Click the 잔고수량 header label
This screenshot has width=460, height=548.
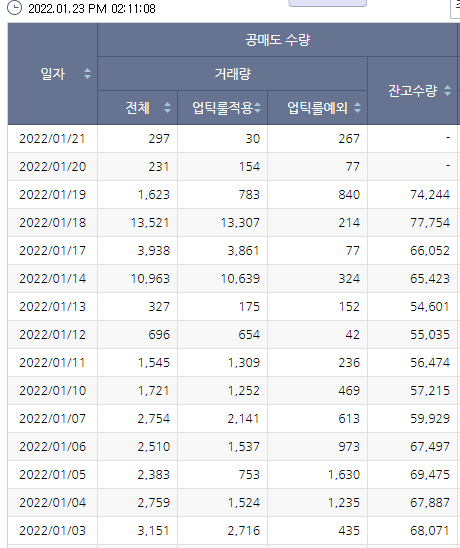(x=412, y=91)
